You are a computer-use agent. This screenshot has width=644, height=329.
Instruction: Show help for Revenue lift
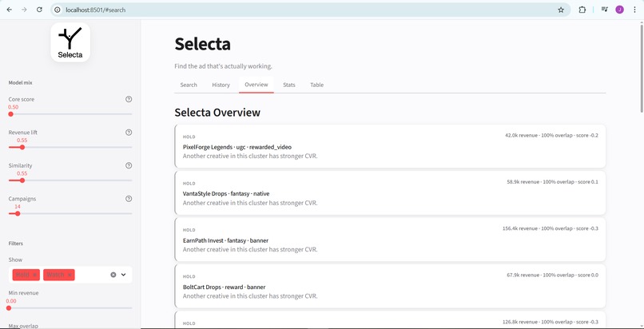[129, 132]
